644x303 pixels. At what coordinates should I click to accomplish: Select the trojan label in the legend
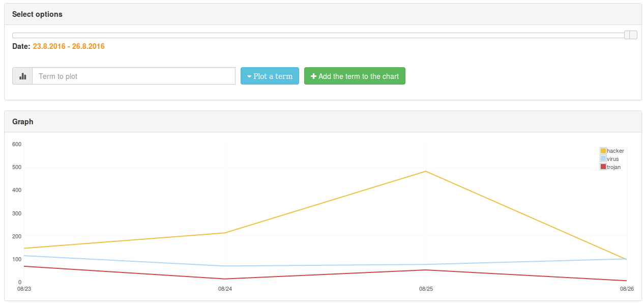(614, 167)
